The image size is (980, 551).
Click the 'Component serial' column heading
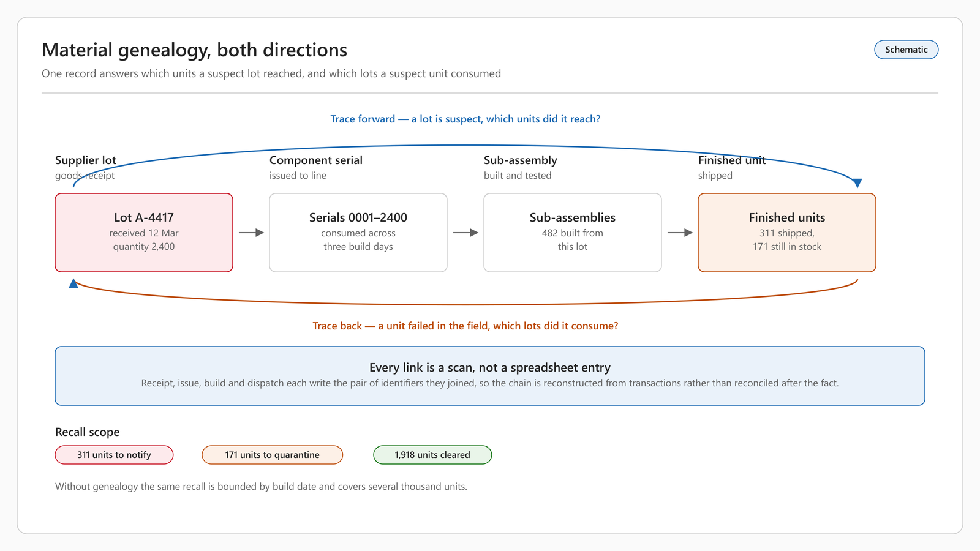click(x=316, y=160)
